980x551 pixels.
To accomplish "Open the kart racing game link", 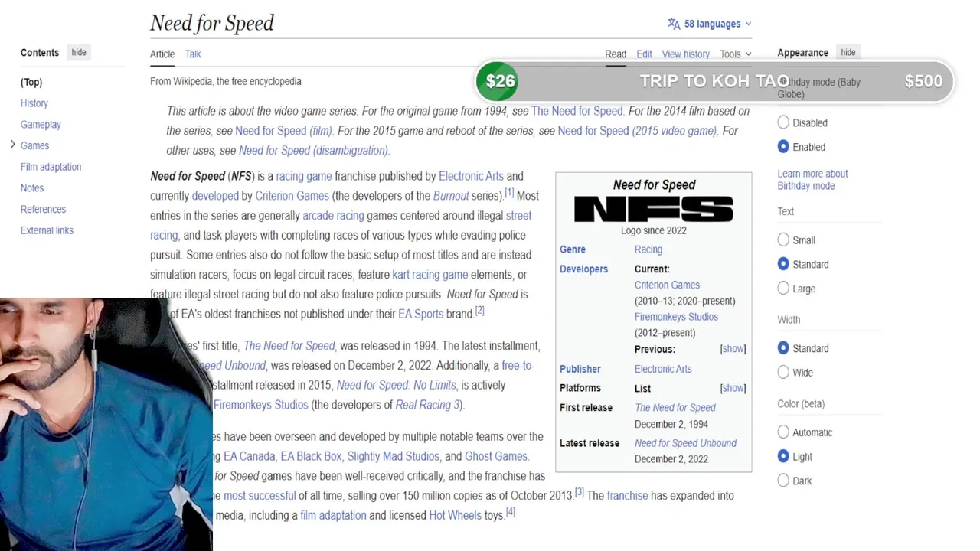I will pyautogui.click(x=430, y=274).
